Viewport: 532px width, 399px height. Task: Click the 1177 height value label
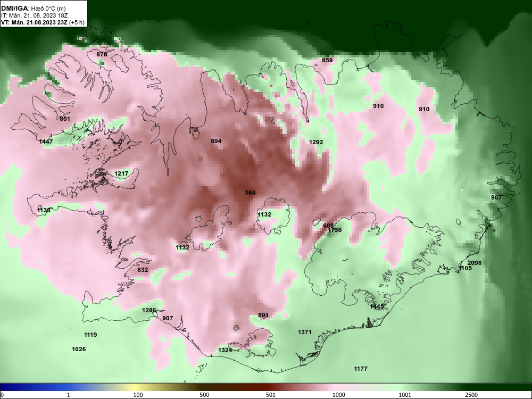pyautogui.click(x=361, y=369)
